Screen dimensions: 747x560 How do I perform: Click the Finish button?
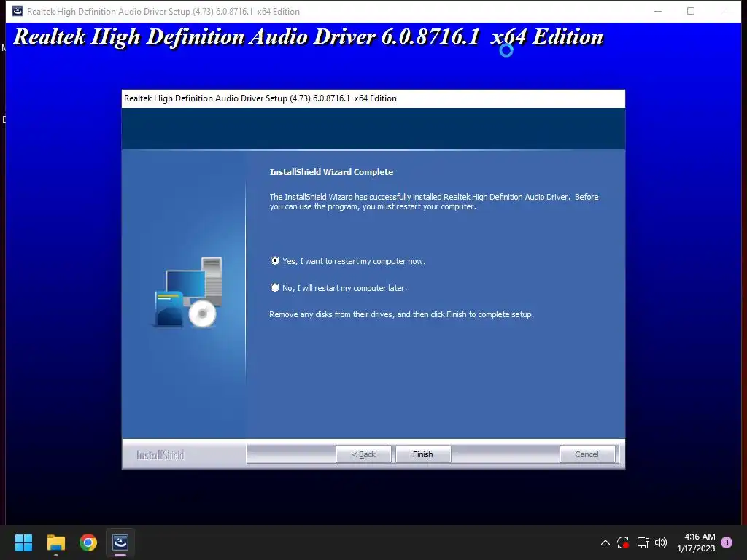point(422,454)
